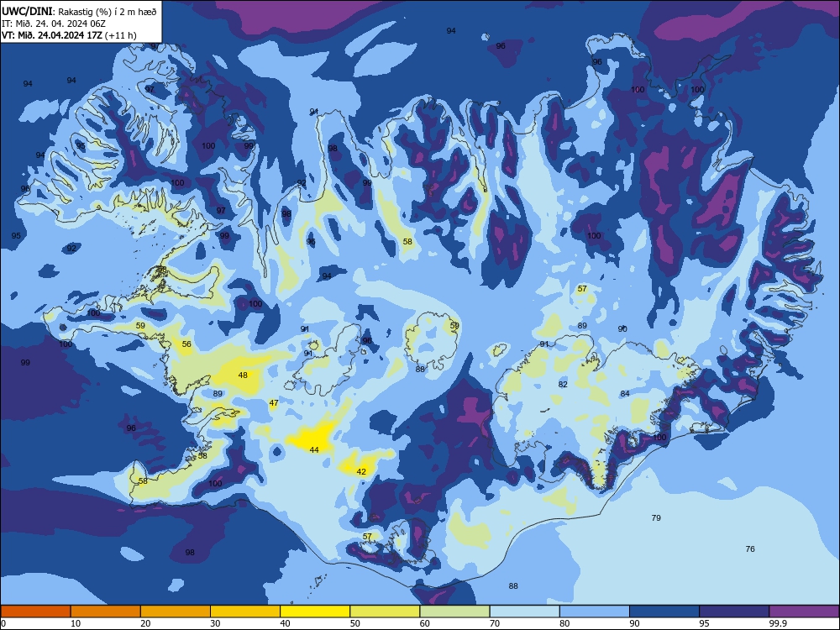Select the humidity value '56' on the map
Image resolution: width=840 pixels, height=630 pixels.
tap(186, 344)
